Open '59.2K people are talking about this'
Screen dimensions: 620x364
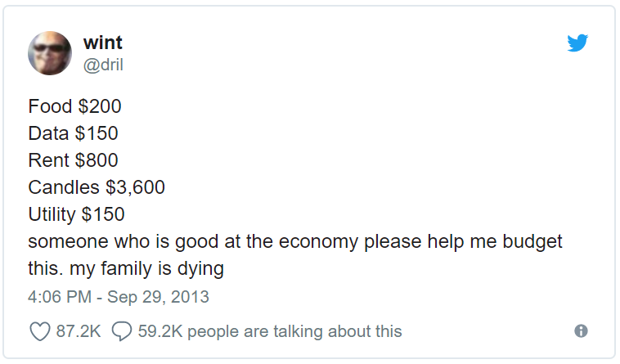pos(270,331)
